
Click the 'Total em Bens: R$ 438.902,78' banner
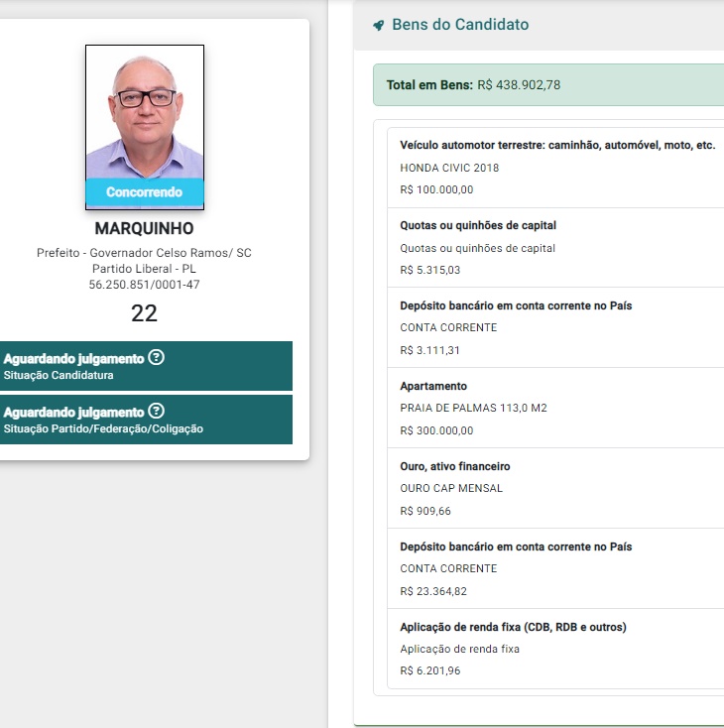548,85
